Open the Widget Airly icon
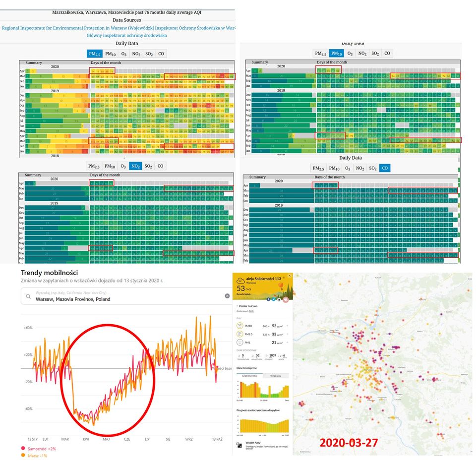This screenshot has height=462, width=476. (239, 445)
